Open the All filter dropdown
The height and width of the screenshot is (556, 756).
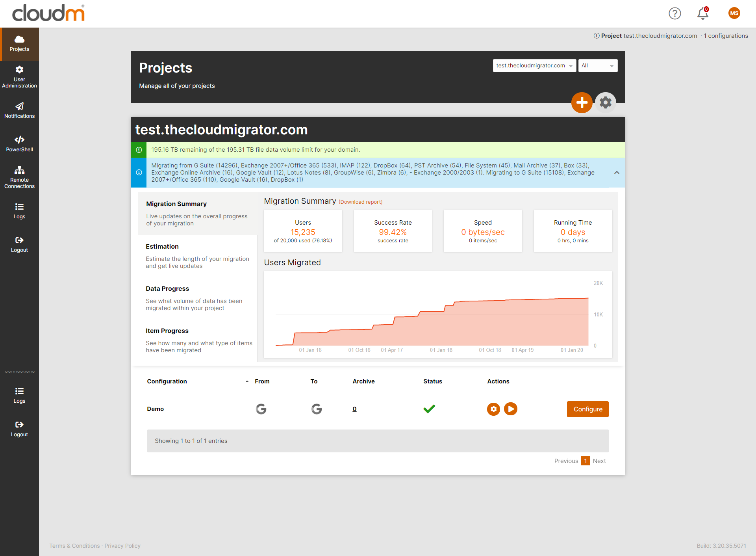coord(597,66)
